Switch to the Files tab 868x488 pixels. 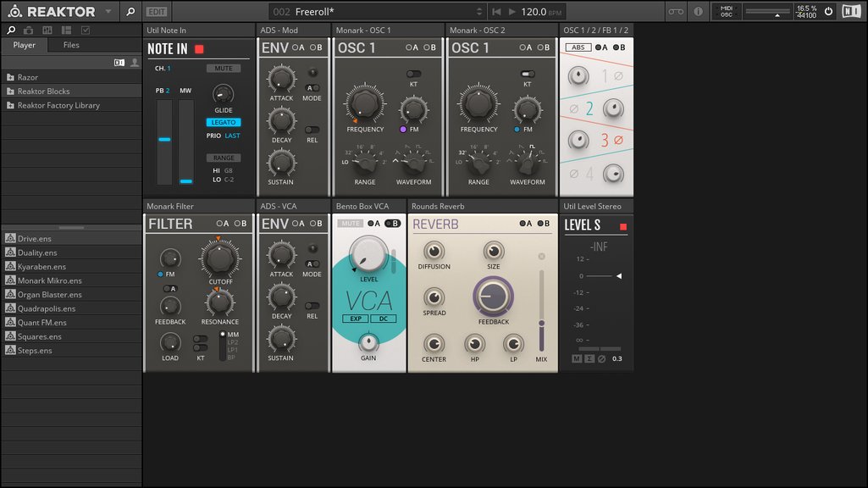71,45
